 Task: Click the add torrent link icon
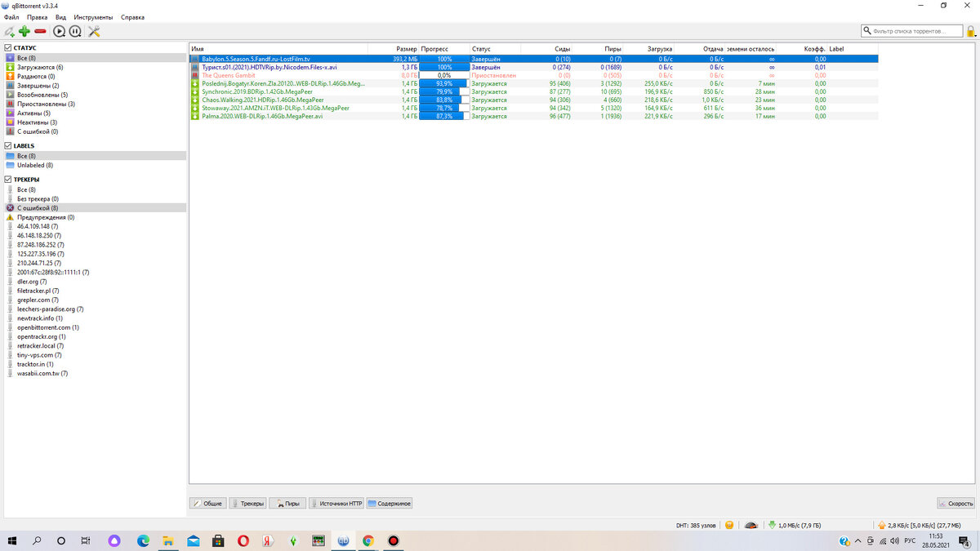click(9, 32)
